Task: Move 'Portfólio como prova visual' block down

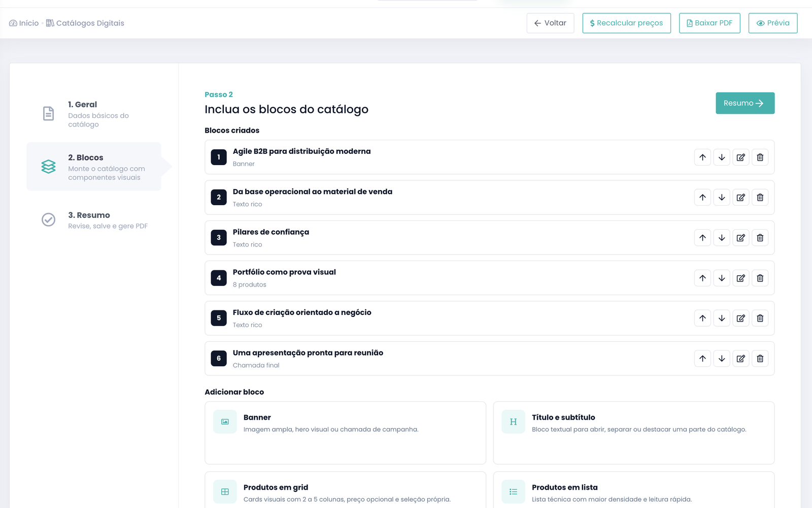Action: [x=722, y=278]
